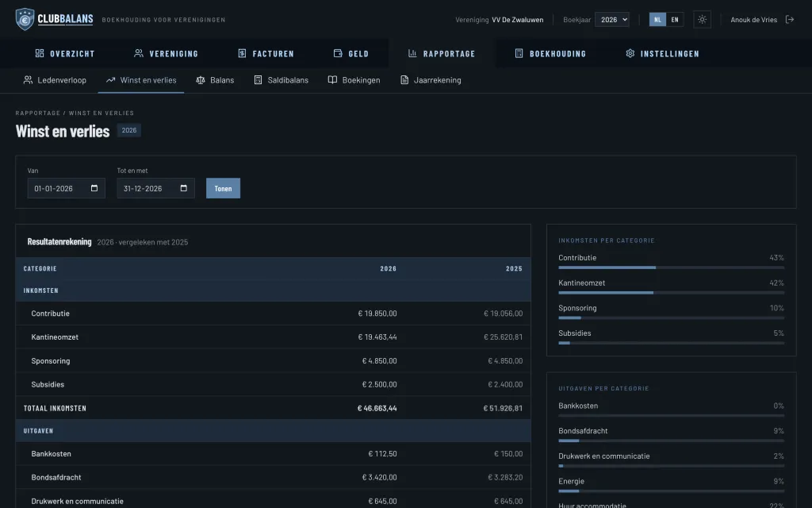Open calendar picker for Tot en met date

point(184,188)
